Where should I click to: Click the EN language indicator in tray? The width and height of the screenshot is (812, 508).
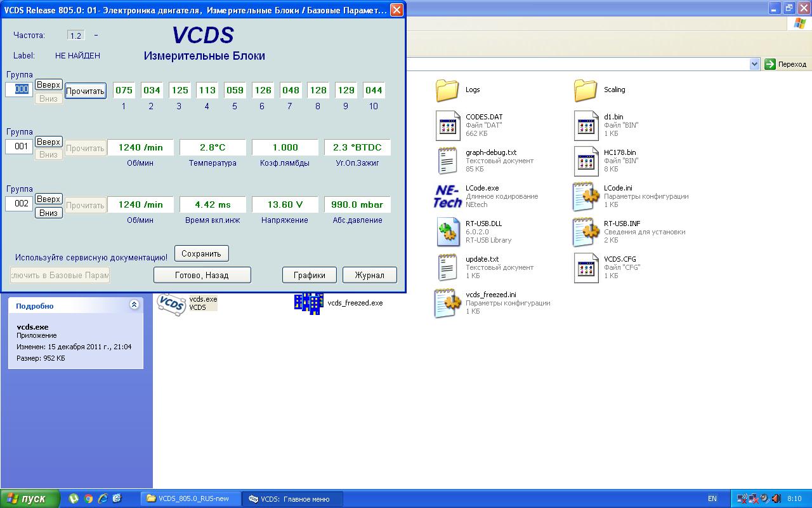(x=712, y=498)
